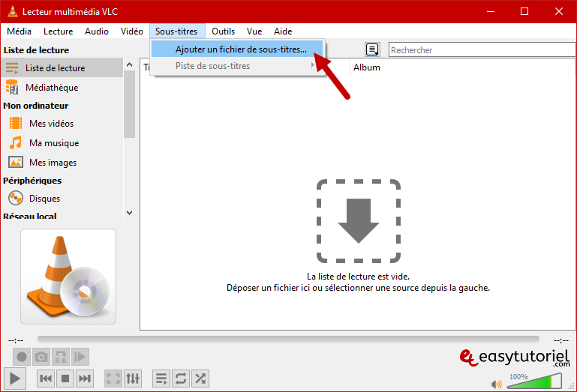Maximize the VLC window
Screen dimensions: 577x392
click(x=524, y=11)
